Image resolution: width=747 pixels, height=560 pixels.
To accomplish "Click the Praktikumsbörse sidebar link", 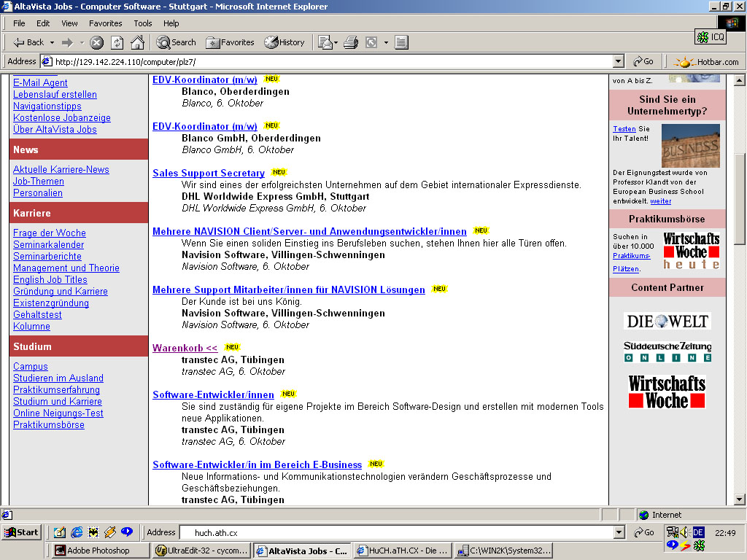I will pos(49,425).
